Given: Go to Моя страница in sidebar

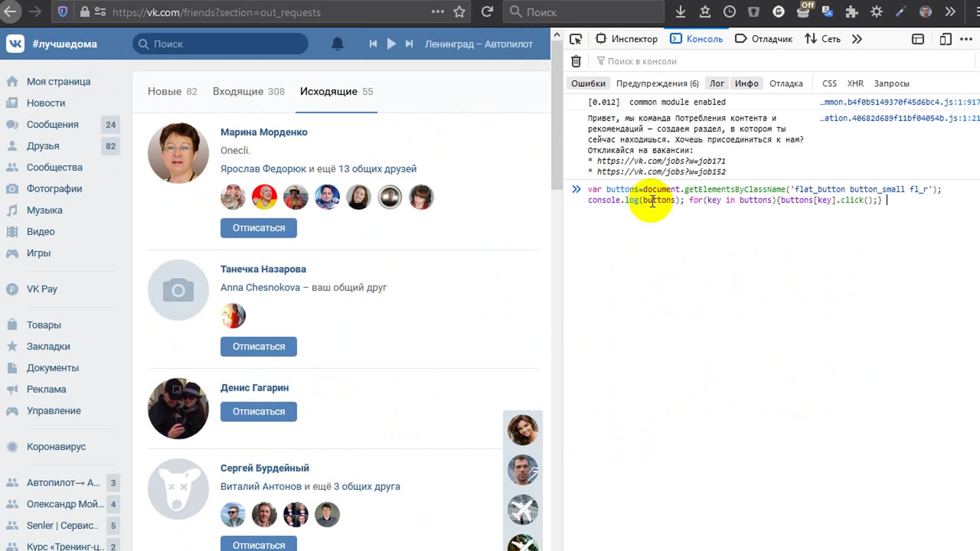Looking at the screenshot, I should [59, 81].
